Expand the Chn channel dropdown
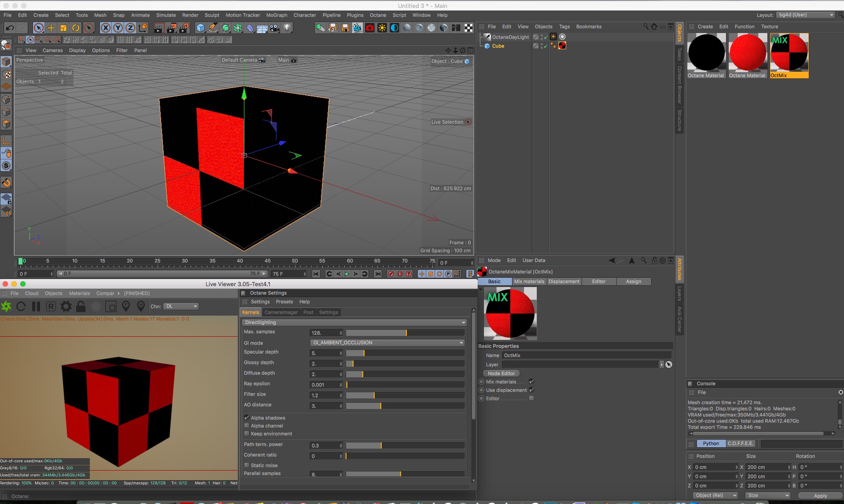The height and width of the screenshot is (504, 844). click(181, 306)
